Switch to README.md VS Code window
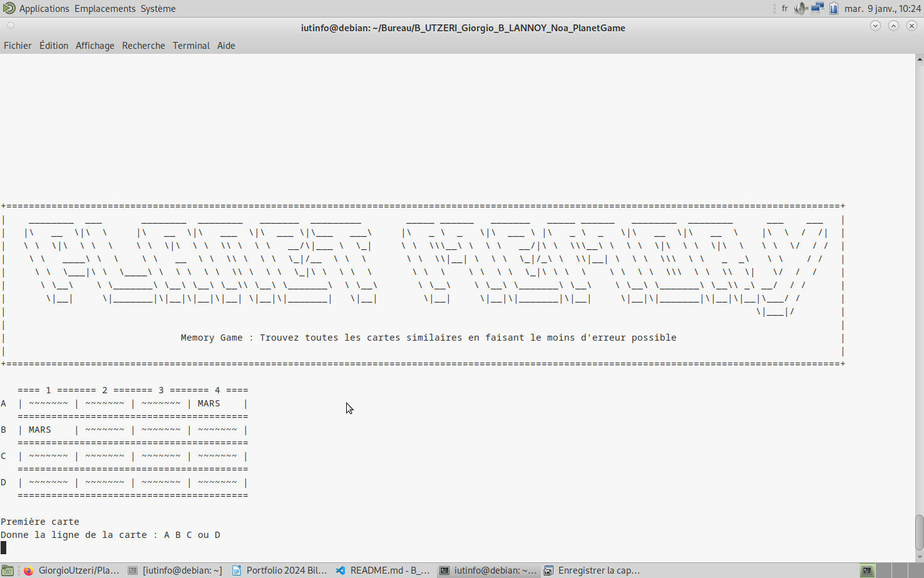Image resolution: width=924 pixels, height=578 pixels. (x=383, y=570)
